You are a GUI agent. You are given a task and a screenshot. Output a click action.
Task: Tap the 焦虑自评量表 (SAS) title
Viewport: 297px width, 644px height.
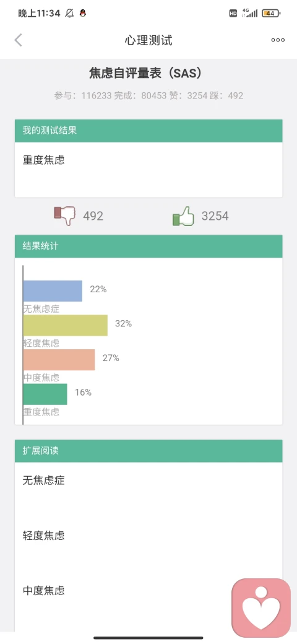[145, 74]
